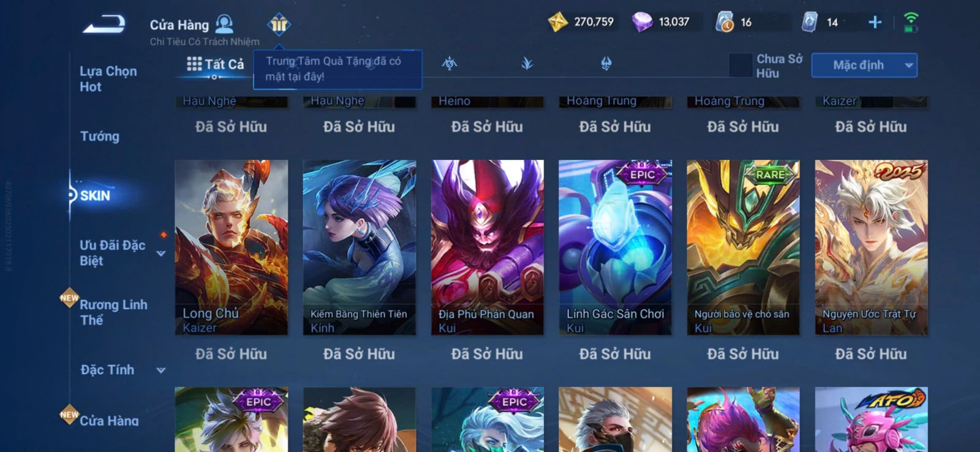Open the customer support headset icon
The height and width of the screenshot is (452, 980).
click(225, 24)
